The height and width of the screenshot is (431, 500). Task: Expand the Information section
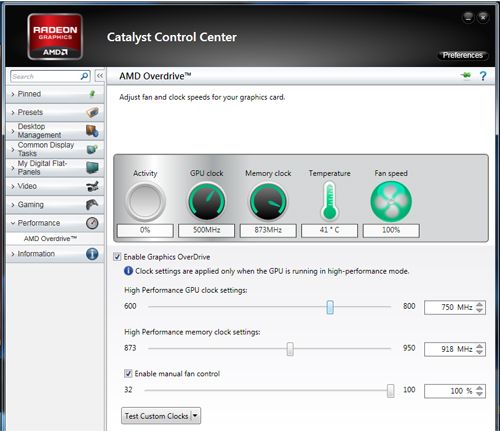tap(13, 254)
